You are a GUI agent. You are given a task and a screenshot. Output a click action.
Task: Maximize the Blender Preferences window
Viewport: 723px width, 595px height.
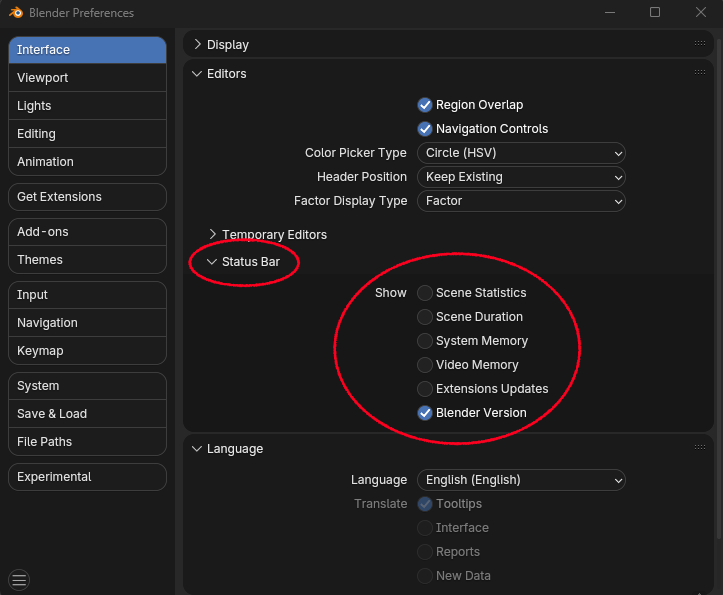click(x=655, y=12)
